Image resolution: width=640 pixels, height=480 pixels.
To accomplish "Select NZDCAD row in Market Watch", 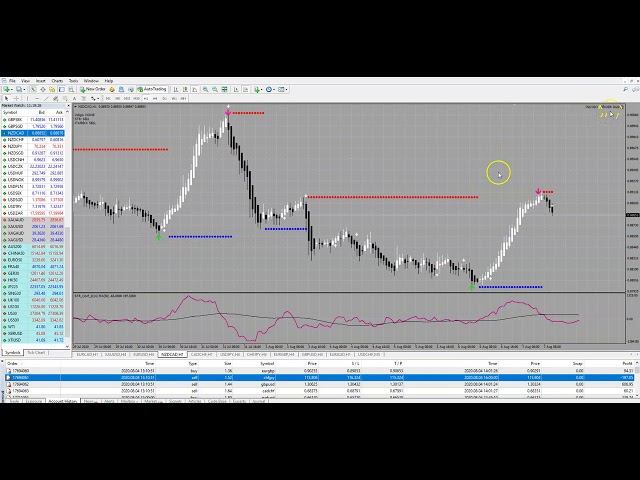I will 18,132.
